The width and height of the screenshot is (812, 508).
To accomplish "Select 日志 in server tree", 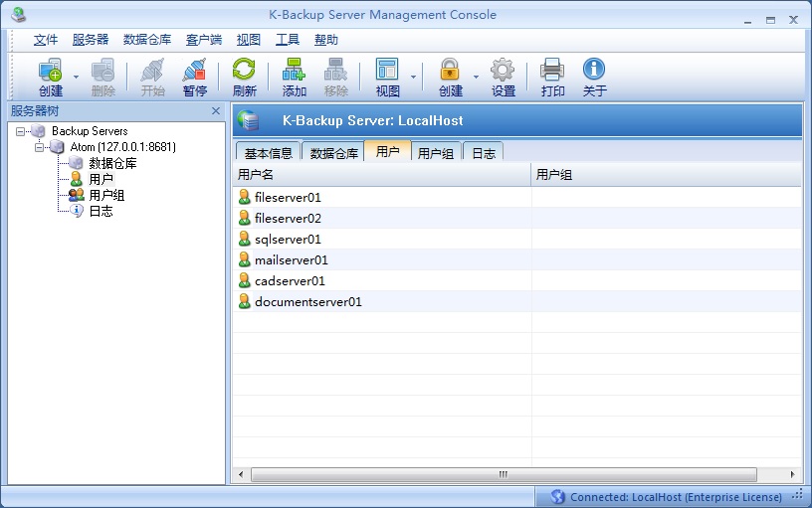I will [x=101, y=212].
